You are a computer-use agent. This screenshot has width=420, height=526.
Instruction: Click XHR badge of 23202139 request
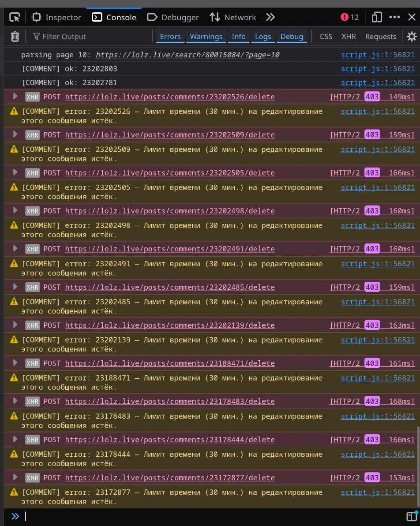point(32,325)
